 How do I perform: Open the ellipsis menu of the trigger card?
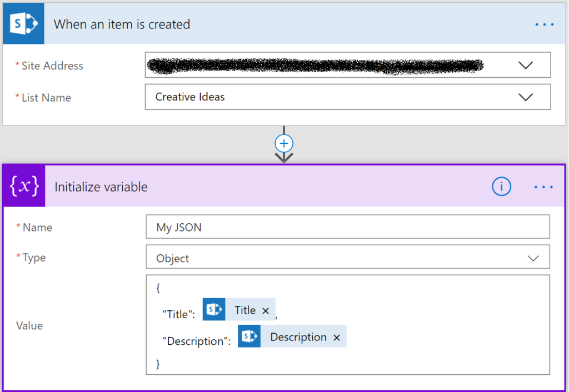tap(544, 24)
